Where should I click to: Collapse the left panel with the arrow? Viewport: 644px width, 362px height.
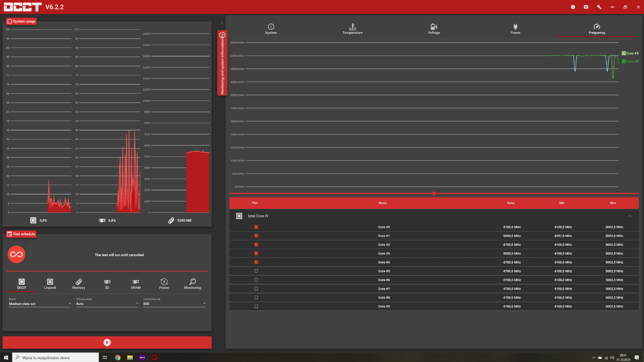222,23
